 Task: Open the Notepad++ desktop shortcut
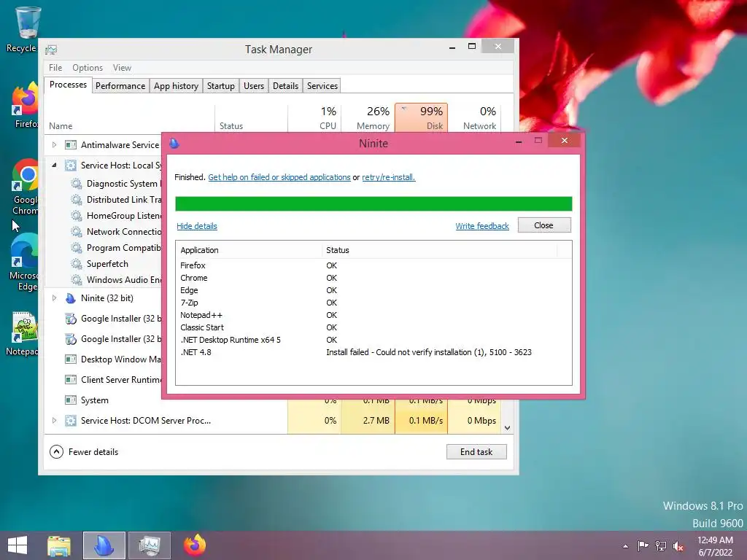pyautogui.click(x=23, y=333)
